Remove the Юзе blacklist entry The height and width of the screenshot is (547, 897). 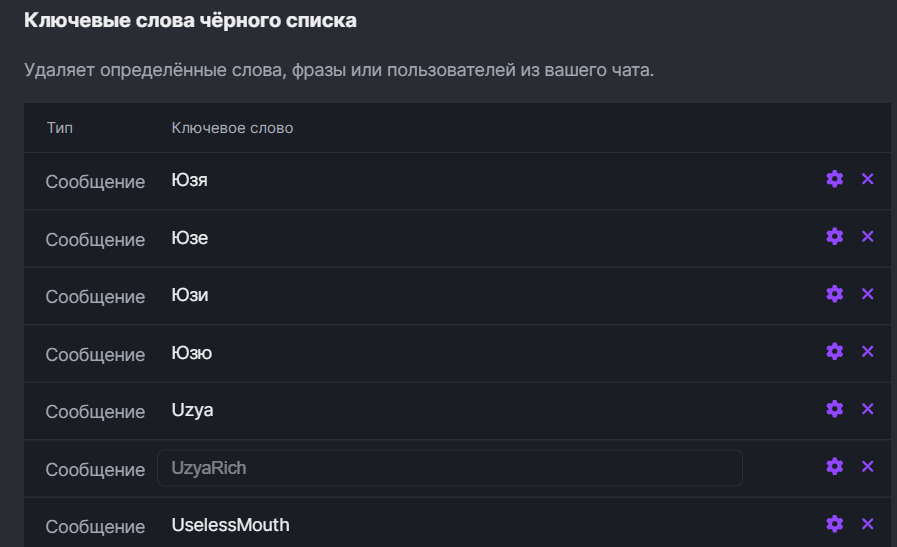pos(868,237)
